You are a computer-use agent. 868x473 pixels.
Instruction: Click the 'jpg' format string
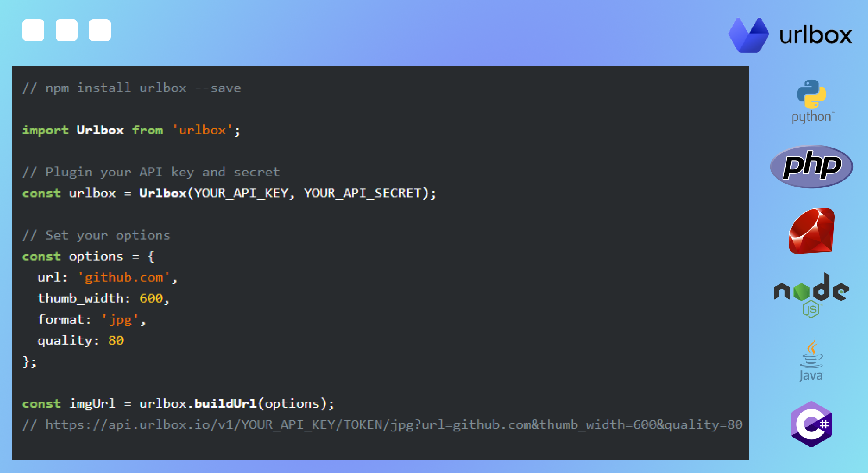click(x=120, y=319)
